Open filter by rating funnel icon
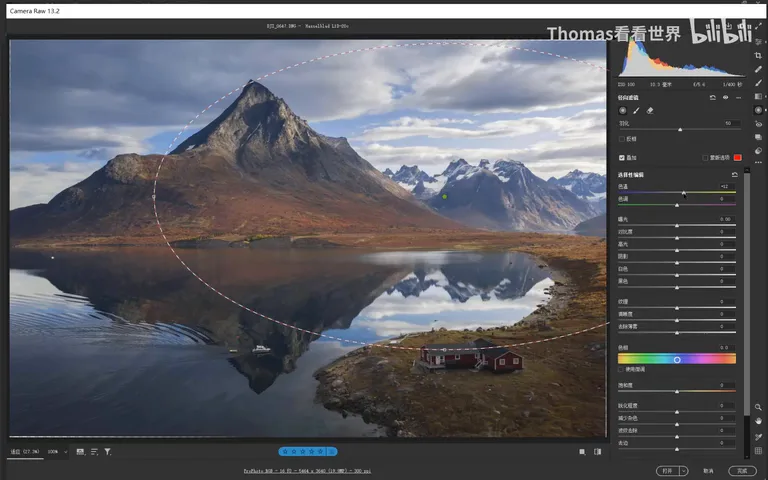The image size is (768, 480). pos(108,452)
